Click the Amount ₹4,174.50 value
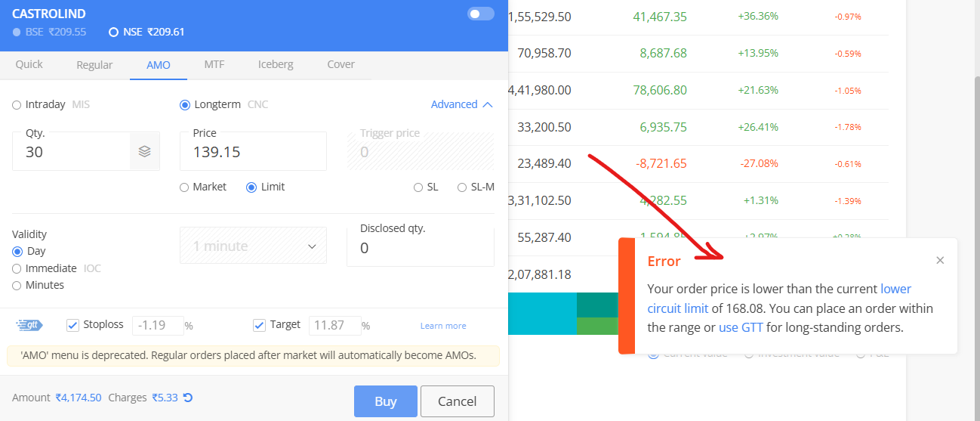980x421 pixels. coord(79,398)
